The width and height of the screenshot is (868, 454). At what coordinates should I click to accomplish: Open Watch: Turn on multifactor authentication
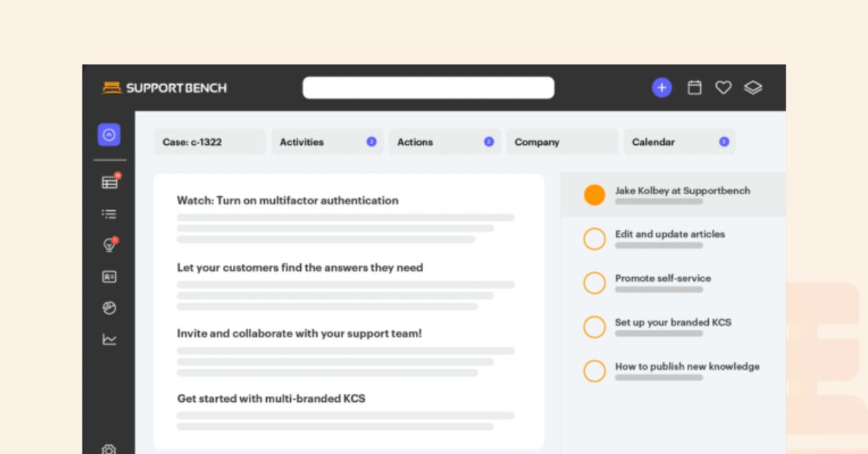[x=288, y=201]
